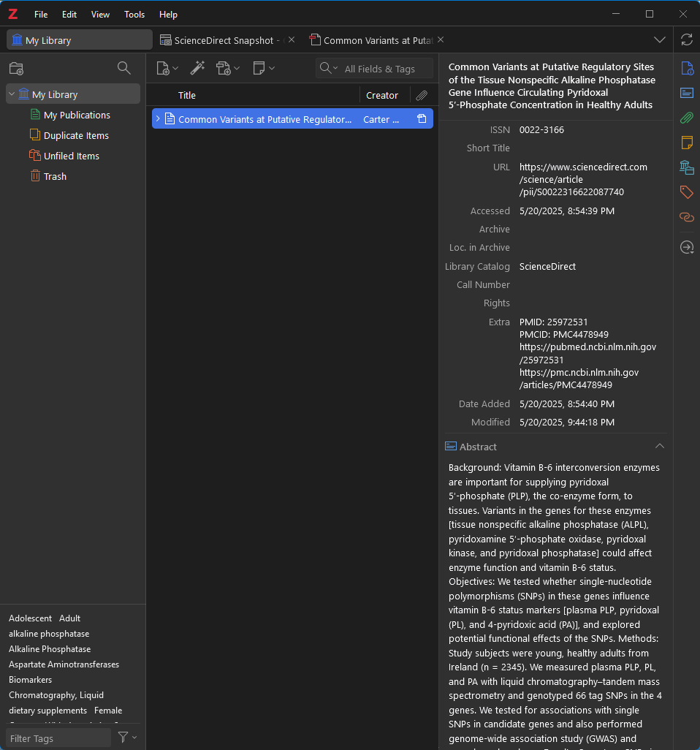Screen dimensions: 700x750
Task: Select the Biomarkers tag
Action: pyautogui.click(x=30, y=679)
